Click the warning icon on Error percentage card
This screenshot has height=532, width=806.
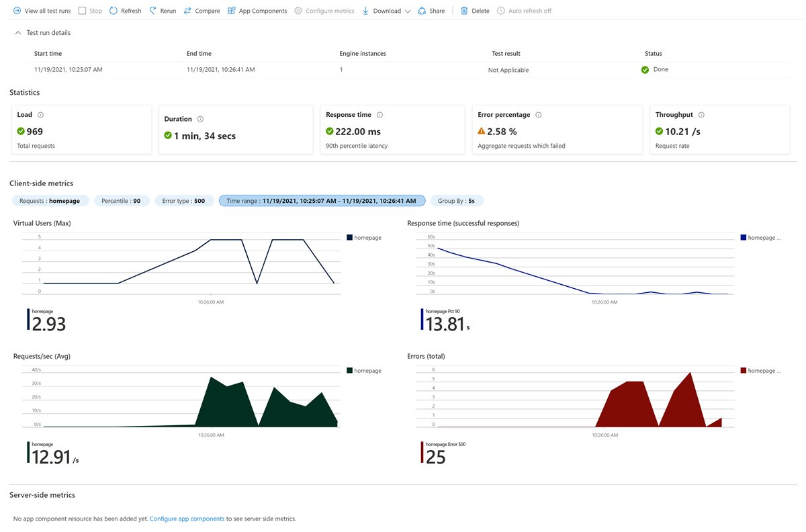point(482,132)
